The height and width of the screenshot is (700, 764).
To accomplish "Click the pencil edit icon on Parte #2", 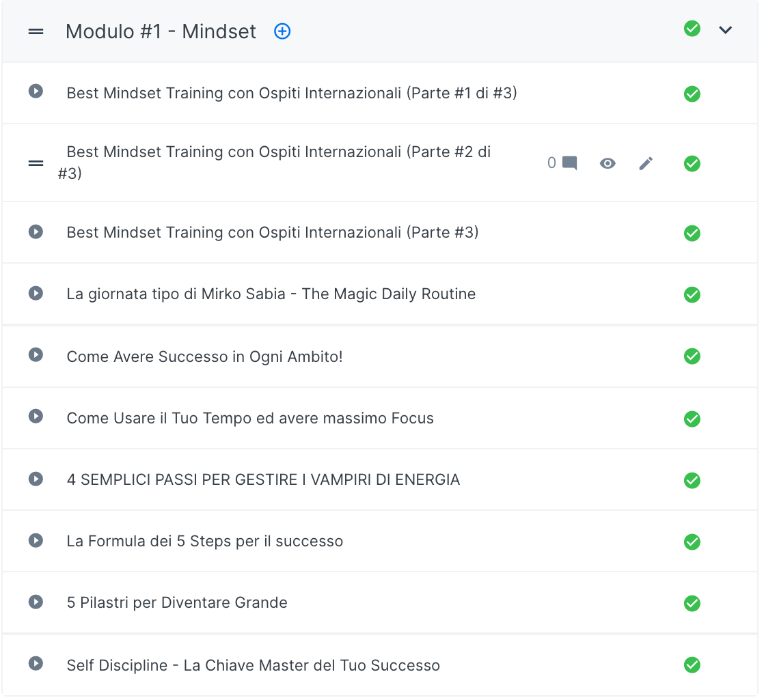I will pos(646,163).
